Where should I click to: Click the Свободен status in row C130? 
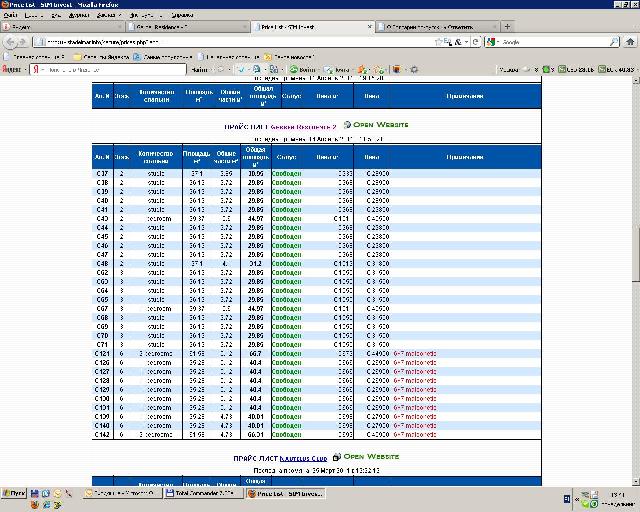click(287, 398)
